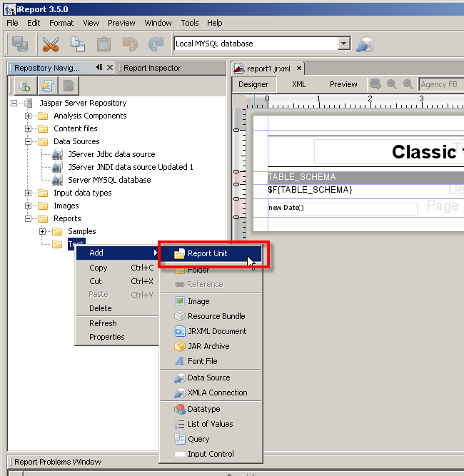Click the Copy toolbar icon

click(x=77, y=44)
